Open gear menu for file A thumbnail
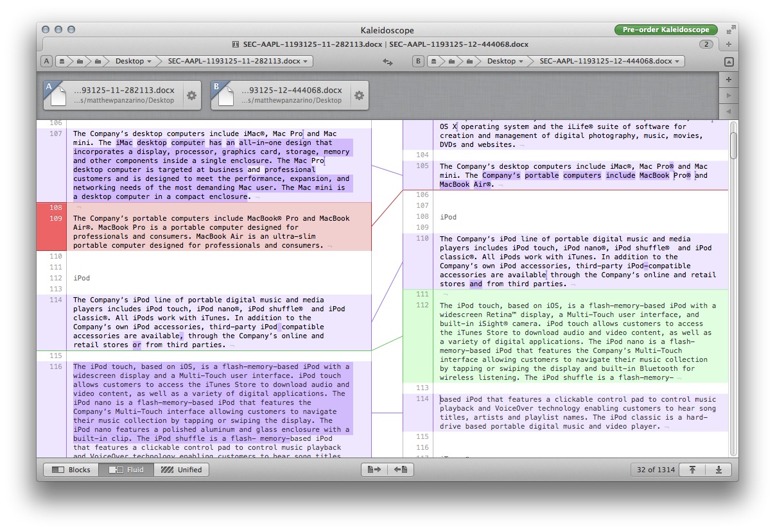Screen dimensions: 775x532 191,96
